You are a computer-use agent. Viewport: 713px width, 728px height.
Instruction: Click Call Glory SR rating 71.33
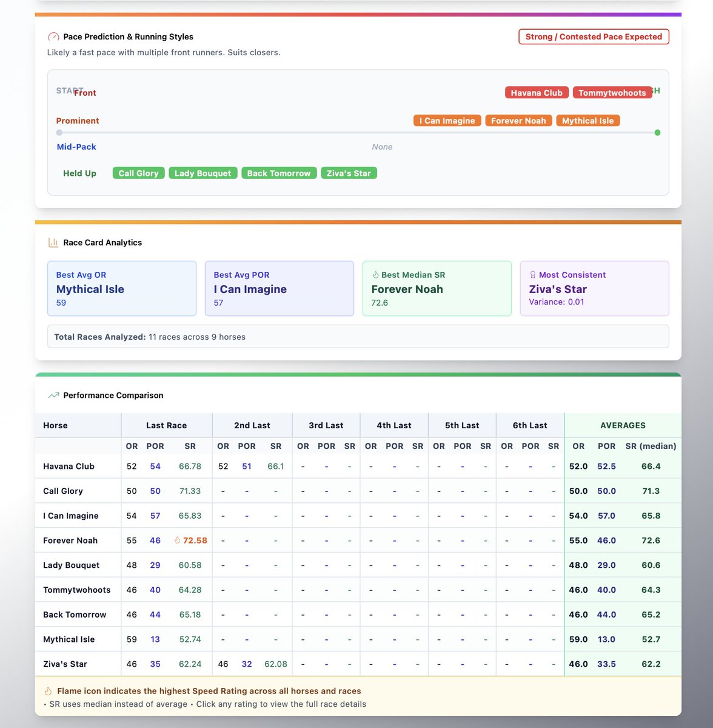tap(190, 491)
